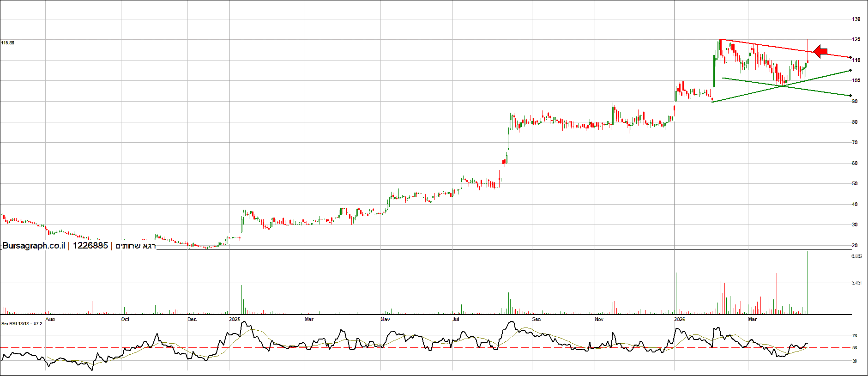Click the Hebrew stock name רגא שרותים
Screen dimensions: 868x376
[x=136, y=246]
